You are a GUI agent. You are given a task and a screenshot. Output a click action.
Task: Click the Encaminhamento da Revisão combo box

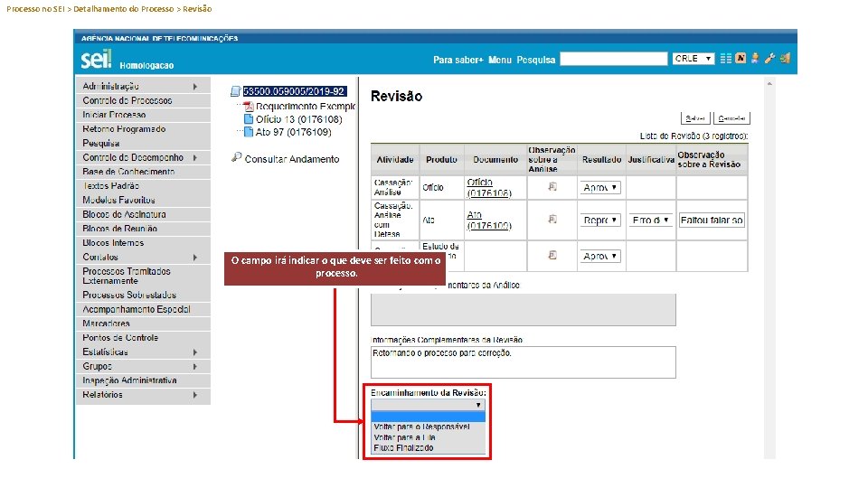tap(428, 405)
